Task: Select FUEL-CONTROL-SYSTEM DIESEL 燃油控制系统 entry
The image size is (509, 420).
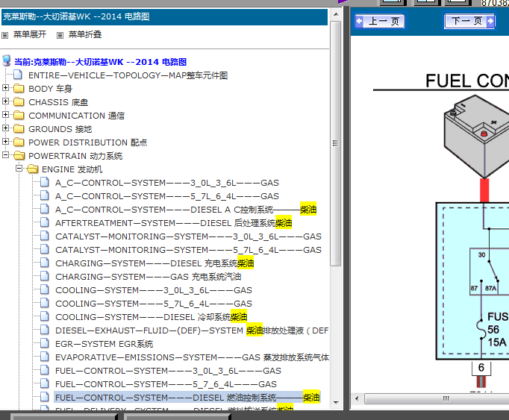Action: pos(187,398)
